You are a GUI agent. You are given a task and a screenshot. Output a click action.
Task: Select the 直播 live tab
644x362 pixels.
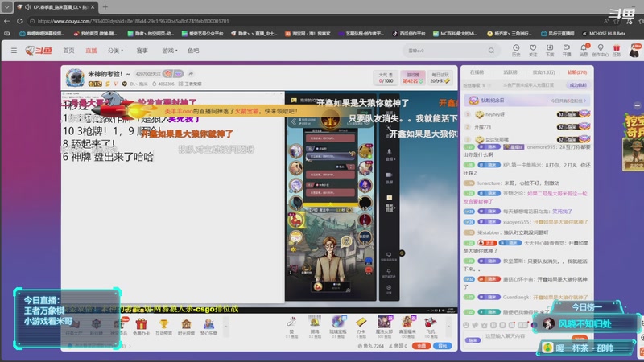coord(91,51)
